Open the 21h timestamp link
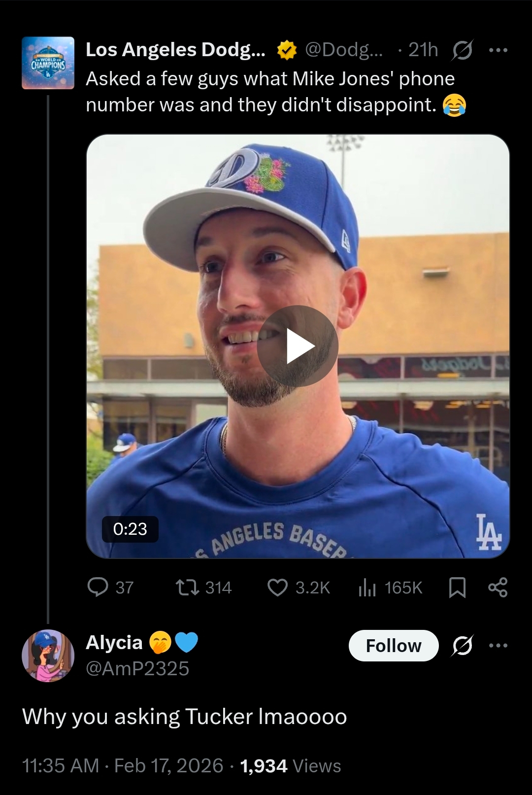Image resolution: width=532 pixels, height=795 pixels. [x=423, y=50]
